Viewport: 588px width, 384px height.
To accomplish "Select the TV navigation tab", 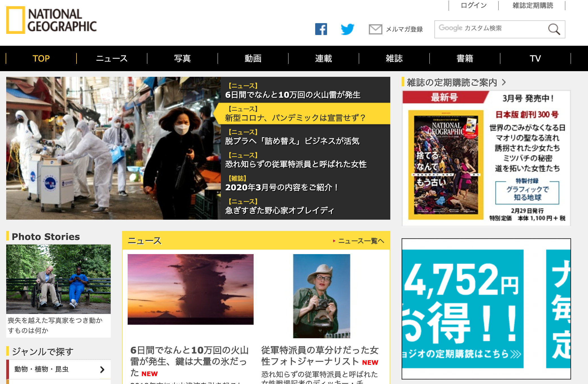I will coord(535,58).
